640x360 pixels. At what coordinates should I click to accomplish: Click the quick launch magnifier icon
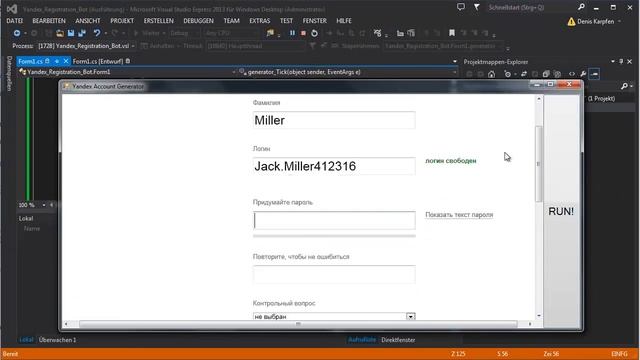[581, 7]
